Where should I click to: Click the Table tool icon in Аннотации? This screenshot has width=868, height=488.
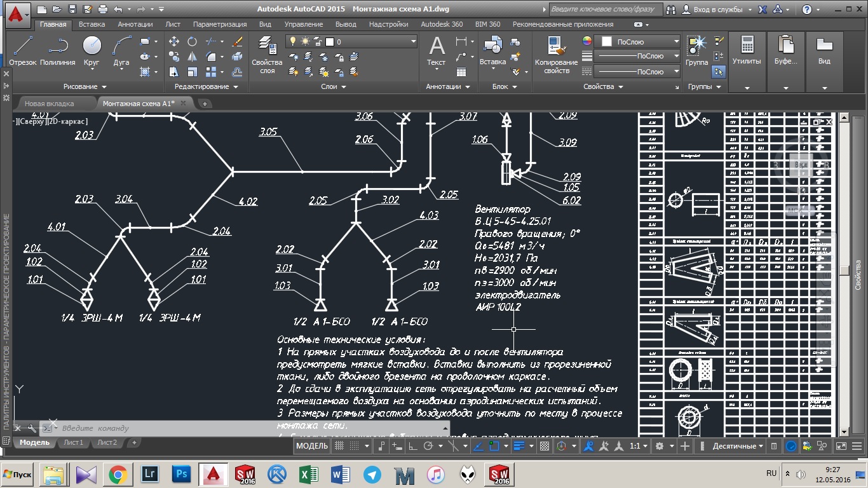(461, 72)
